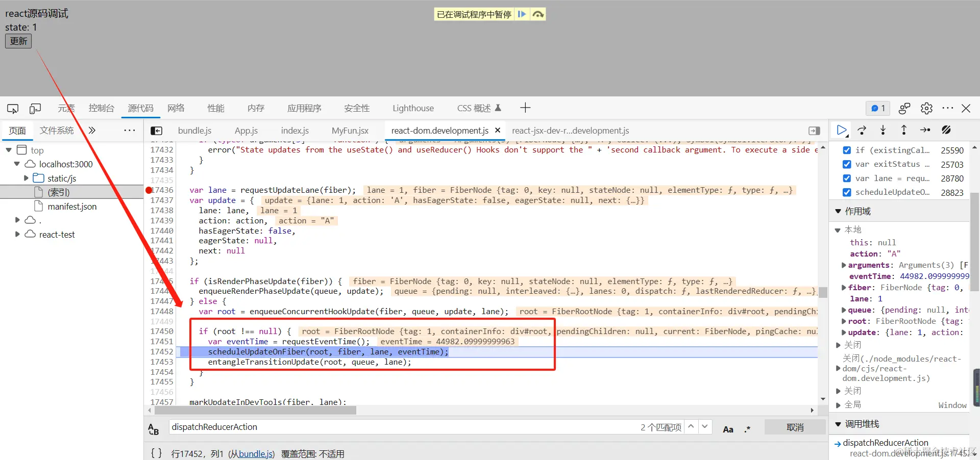Toggle the debugger sidebar icon right of tabs

tap(814, 131)
